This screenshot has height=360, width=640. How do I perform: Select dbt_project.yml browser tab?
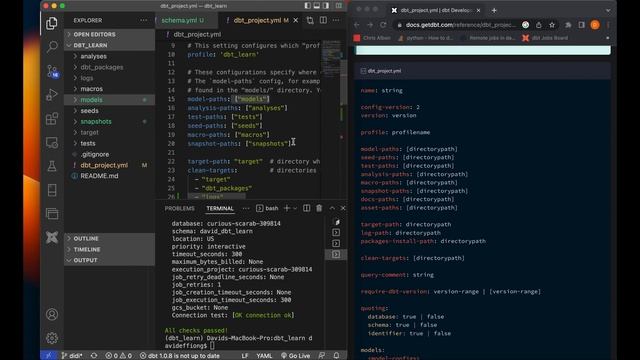point(436,10)
